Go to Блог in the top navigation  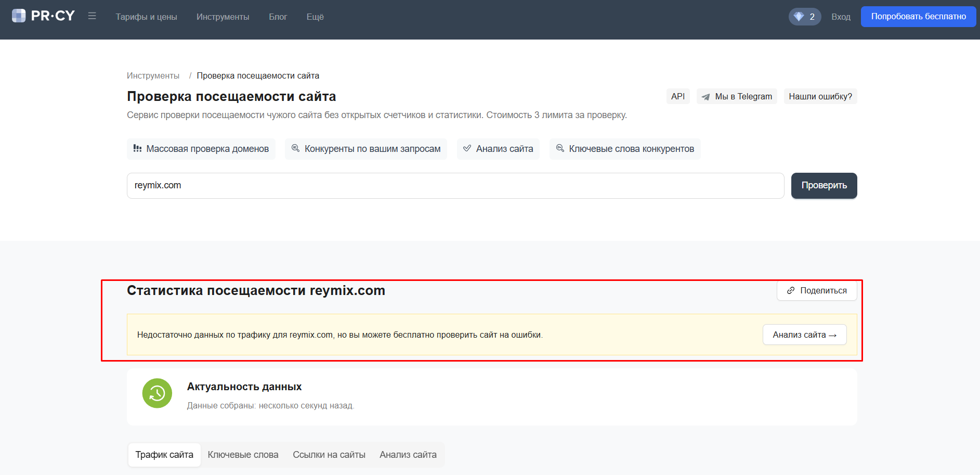coord(278,17)
